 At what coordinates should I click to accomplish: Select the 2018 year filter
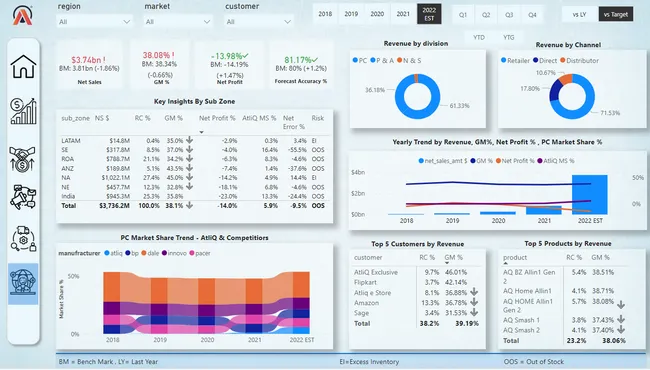325,14
